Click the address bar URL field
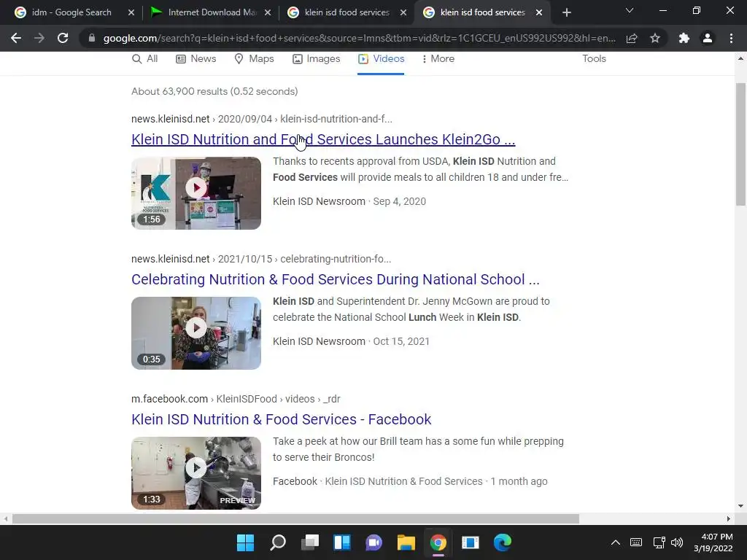 click(x=359, y=38)
